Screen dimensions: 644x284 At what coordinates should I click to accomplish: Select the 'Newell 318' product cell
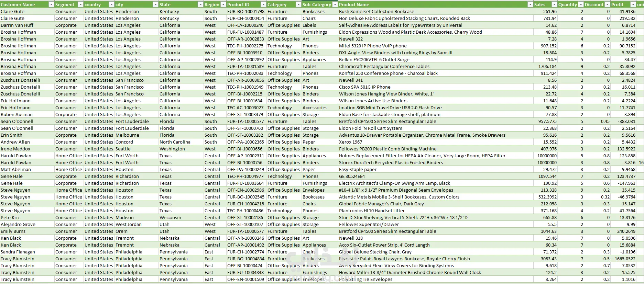(436, 238)
